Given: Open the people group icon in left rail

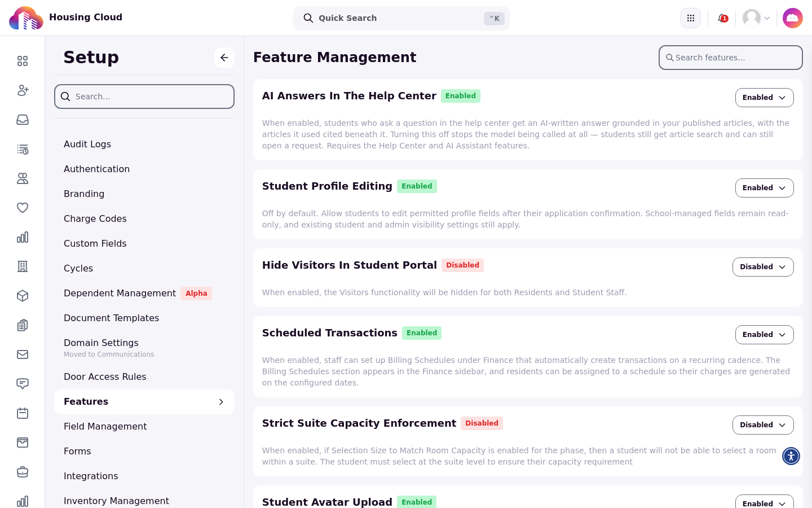Looking at the screenshot, I should click(x=23, y=178).
